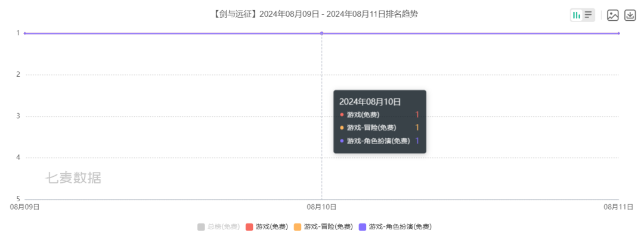
Task: Click the 08月09日 axis label
Action: (24, 207)
